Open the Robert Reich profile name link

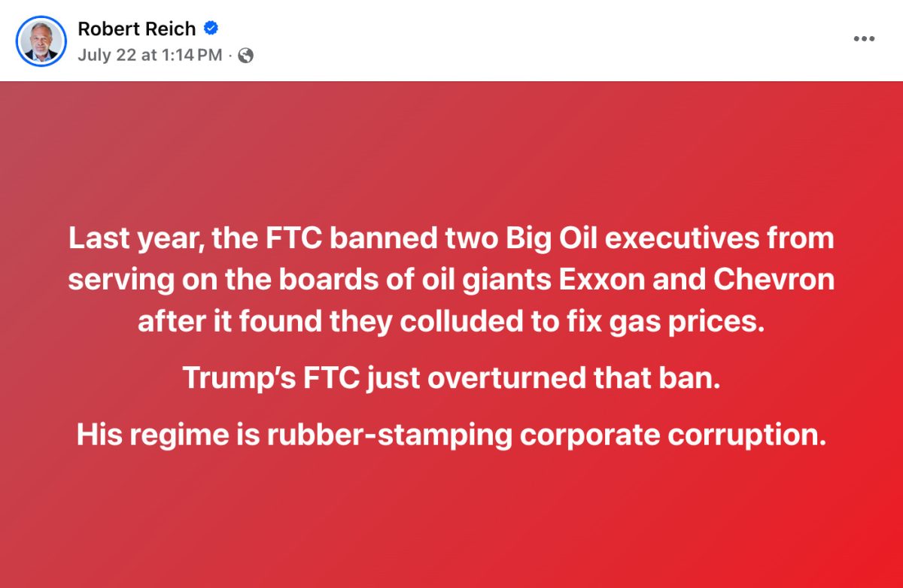coord(137,29)
